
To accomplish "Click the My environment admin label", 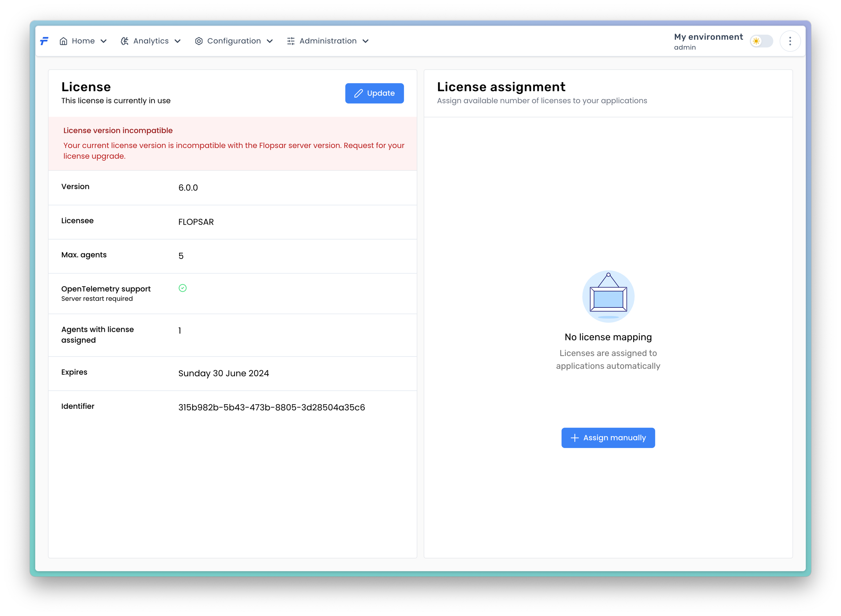I will point(707,41).
